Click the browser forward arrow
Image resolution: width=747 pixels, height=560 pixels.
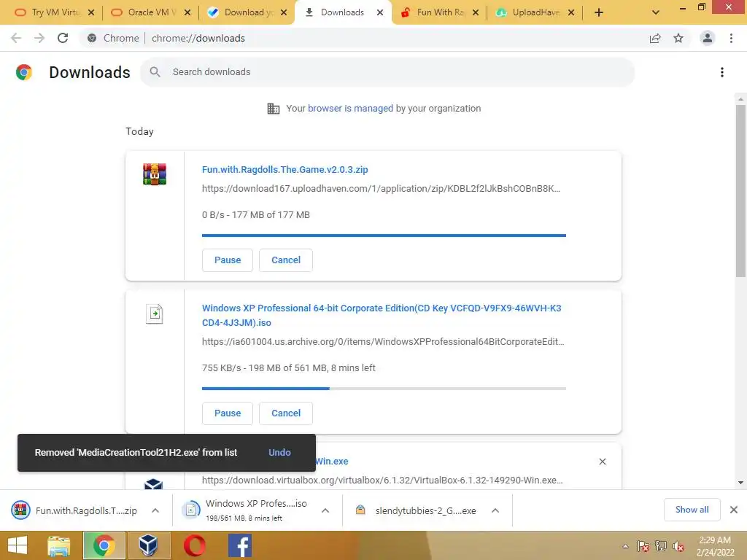pos(39,38)
